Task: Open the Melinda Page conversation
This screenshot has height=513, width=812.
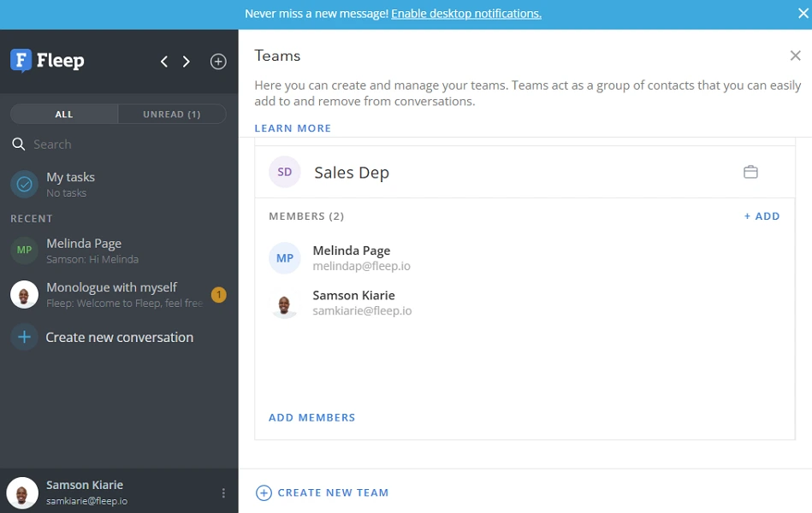Action: (111, 251)
